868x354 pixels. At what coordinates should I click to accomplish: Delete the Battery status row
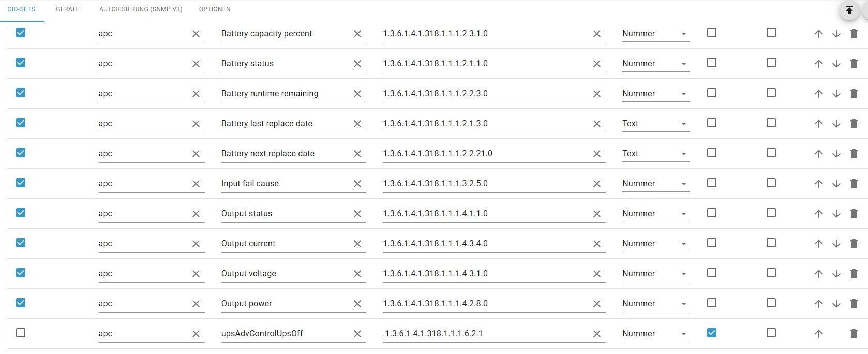[x=854, y=64]
